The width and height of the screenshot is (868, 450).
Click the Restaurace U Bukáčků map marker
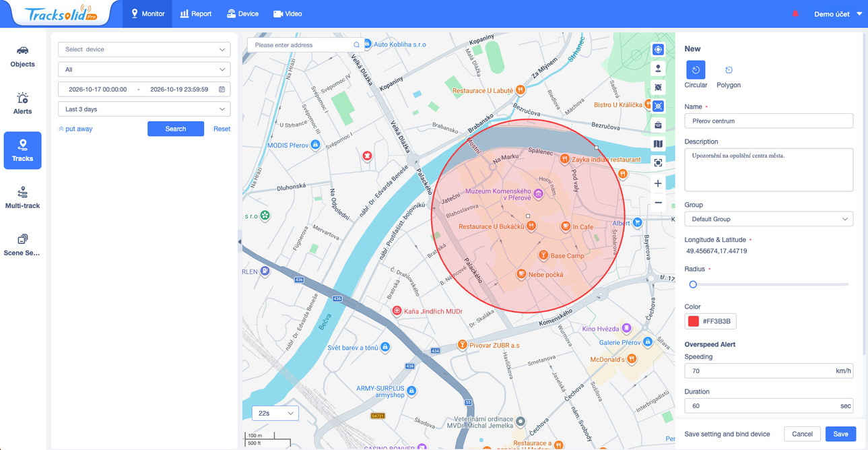click(x=531, y=226)
